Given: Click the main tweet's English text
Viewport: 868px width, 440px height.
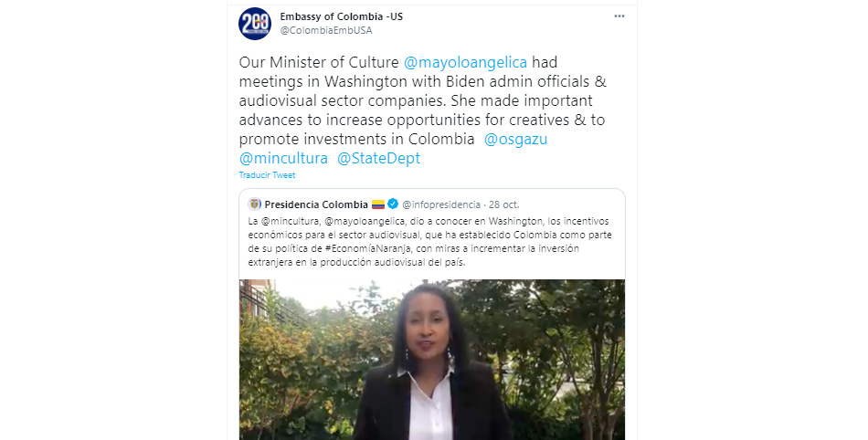Looking at the screenshot, I should [423, 110].
